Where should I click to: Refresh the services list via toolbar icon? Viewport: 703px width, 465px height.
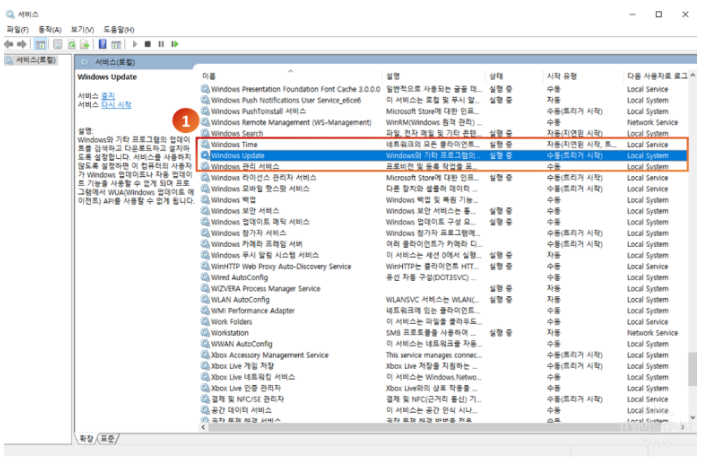click(71, 44)
